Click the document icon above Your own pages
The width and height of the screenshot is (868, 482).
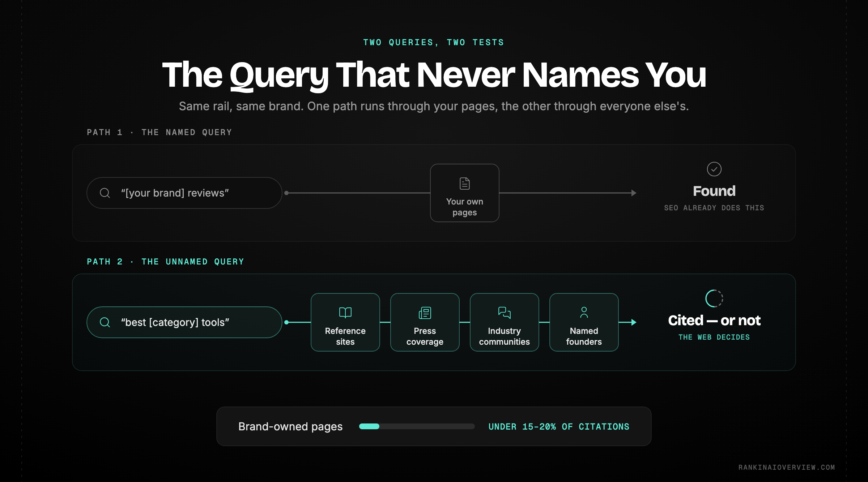pyautogui.click(x=465, y=184)
